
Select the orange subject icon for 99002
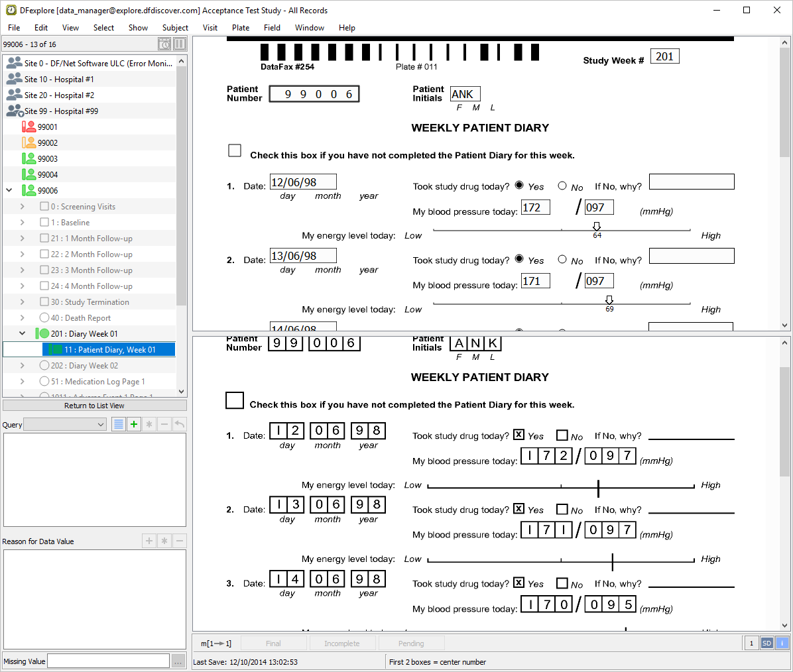pos(29,142)
